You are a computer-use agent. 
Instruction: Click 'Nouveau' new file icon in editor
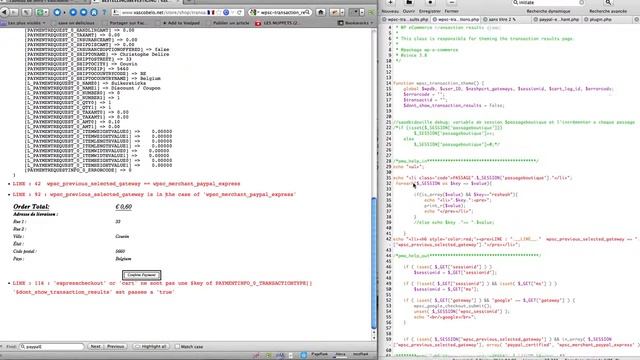[390, 2]
